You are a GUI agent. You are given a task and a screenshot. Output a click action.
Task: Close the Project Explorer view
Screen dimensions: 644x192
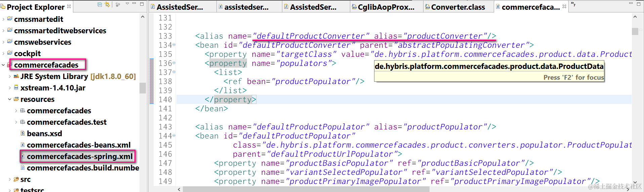click(x=69, y=6)
